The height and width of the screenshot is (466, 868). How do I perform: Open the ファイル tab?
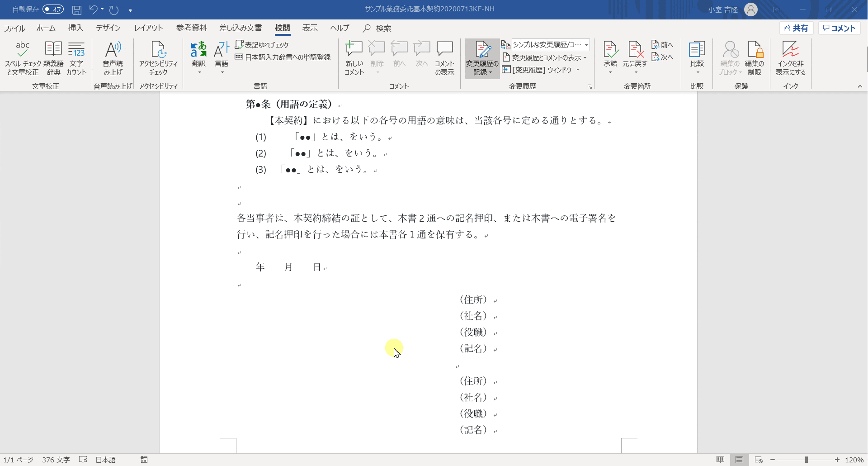(14, 28)
